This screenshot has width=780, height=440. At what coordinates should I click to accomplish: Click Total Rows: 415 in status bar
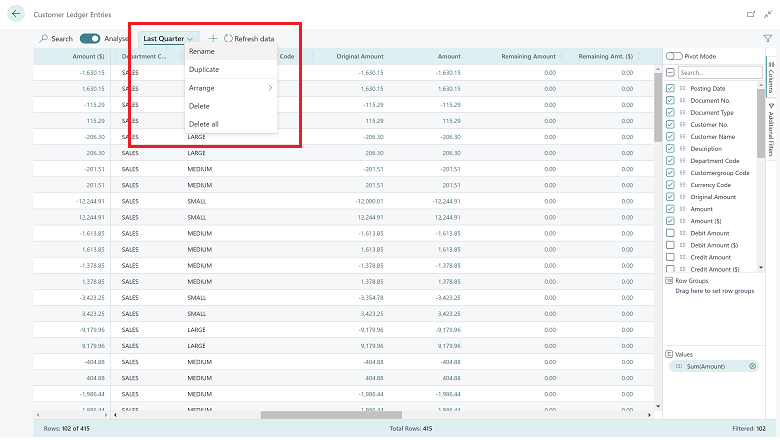pyautogui.click(x=410, y=429)
